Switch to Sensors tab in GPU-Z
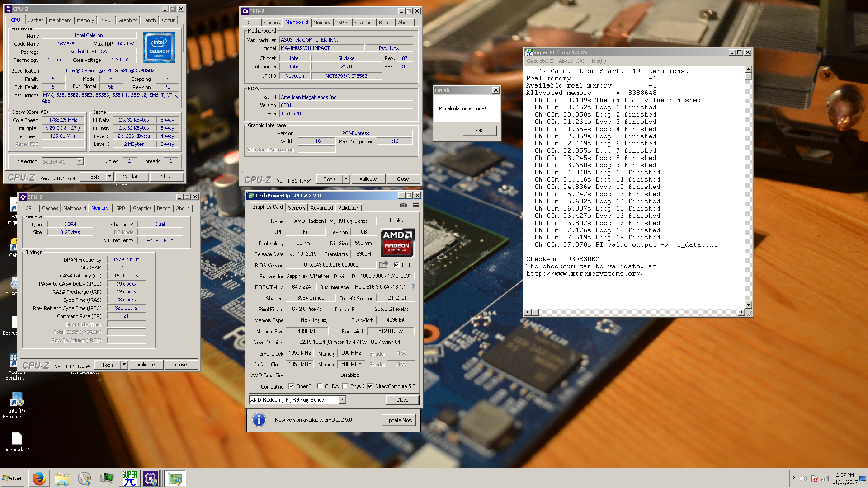Image resolution: width=868 pixels, height=488 pixels. (x=297, y=208)
